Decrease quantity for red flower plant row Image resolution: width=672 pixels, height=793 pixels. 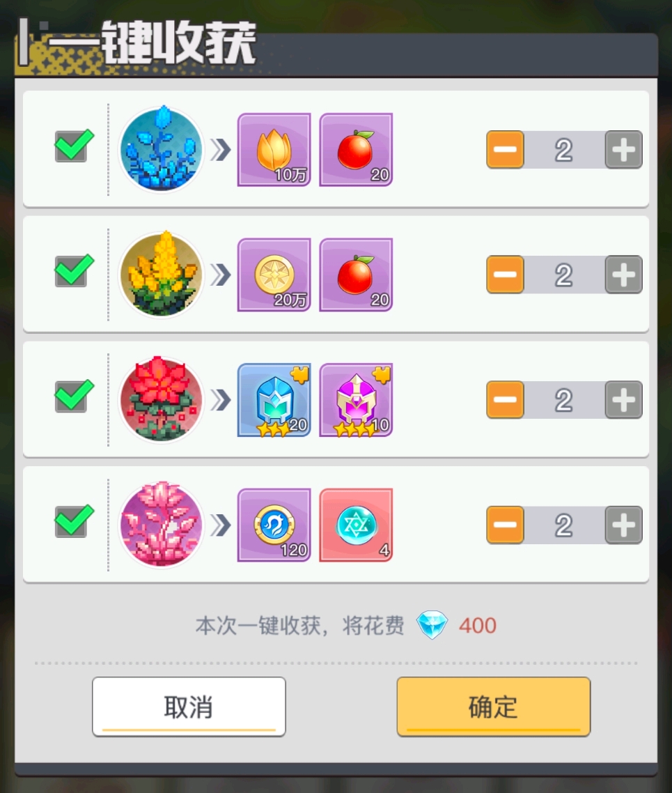pyautogui.click(x=506, y=400)
